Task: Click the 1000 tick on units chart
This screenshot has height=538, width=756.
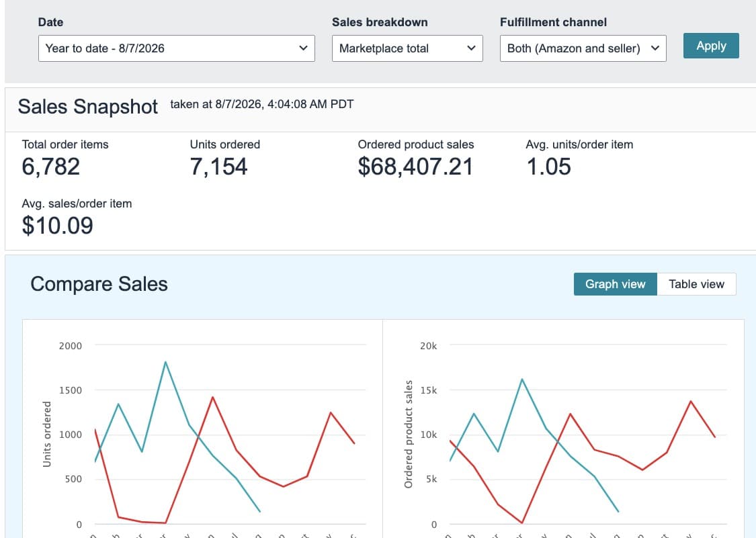Action: (71, 435)
